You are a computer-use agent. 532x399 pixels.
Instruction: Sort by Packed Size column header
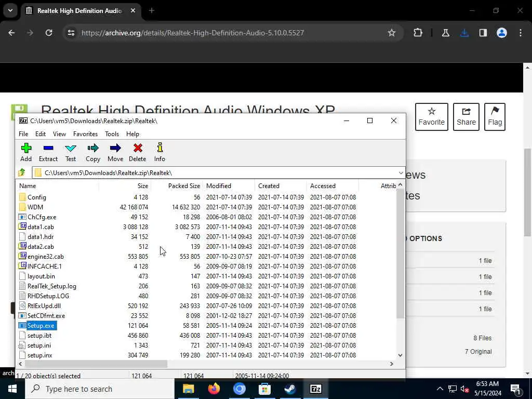pyautogui.click(x=177, y=186)
